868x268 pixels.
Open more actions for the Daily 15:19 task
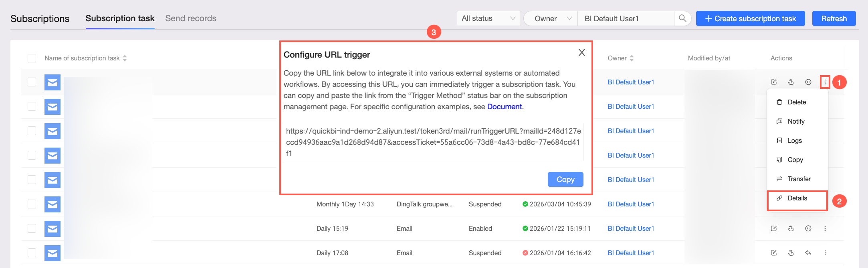[x=825, y=228]
